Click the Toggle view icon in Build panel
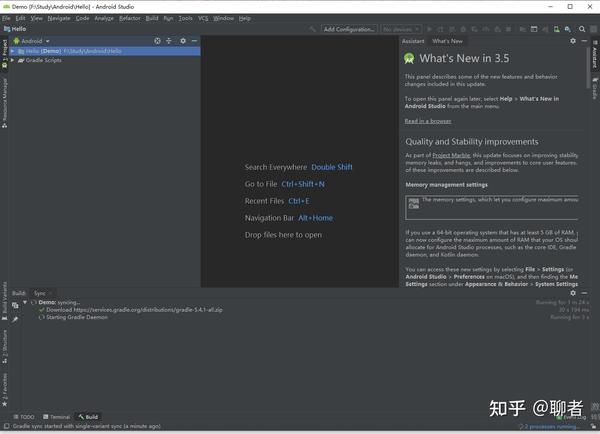The image size is (600, 434). point(15,305)
